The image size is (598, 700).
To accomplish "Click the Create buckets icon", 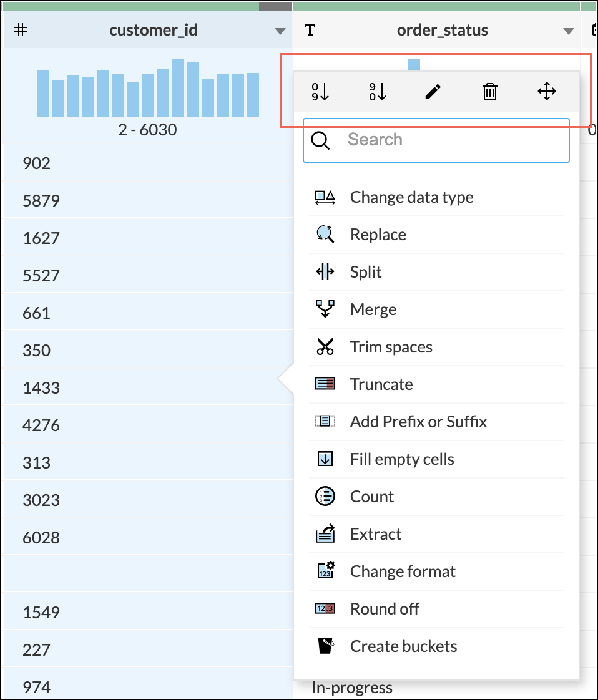I will point(325,646).
